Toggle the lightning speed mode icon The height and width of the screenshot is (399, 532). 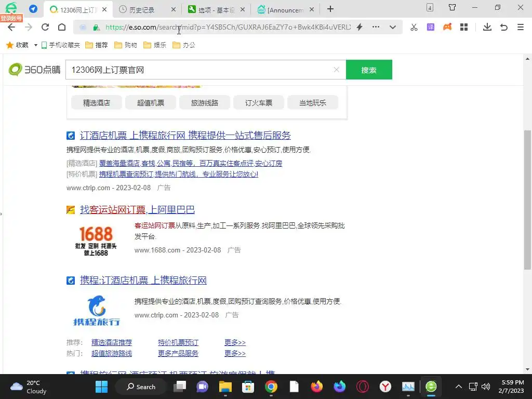[360, 27]
